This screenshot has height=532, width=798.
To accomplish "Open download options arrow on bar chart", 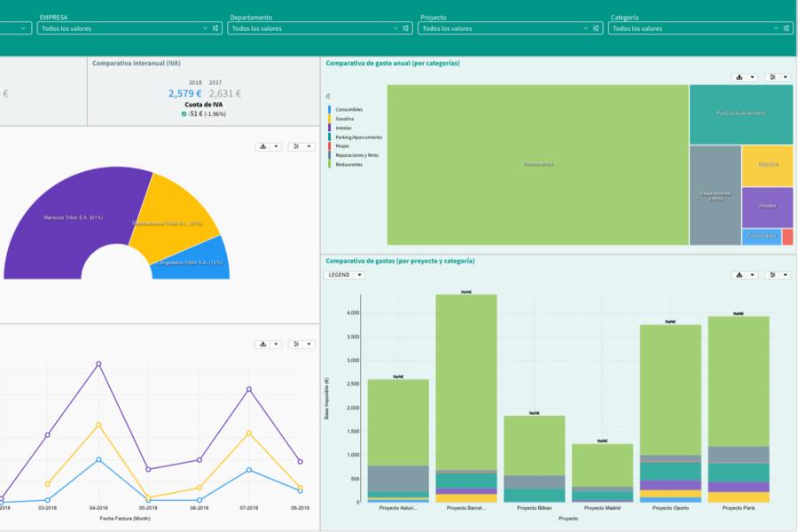I will [752, 275].
